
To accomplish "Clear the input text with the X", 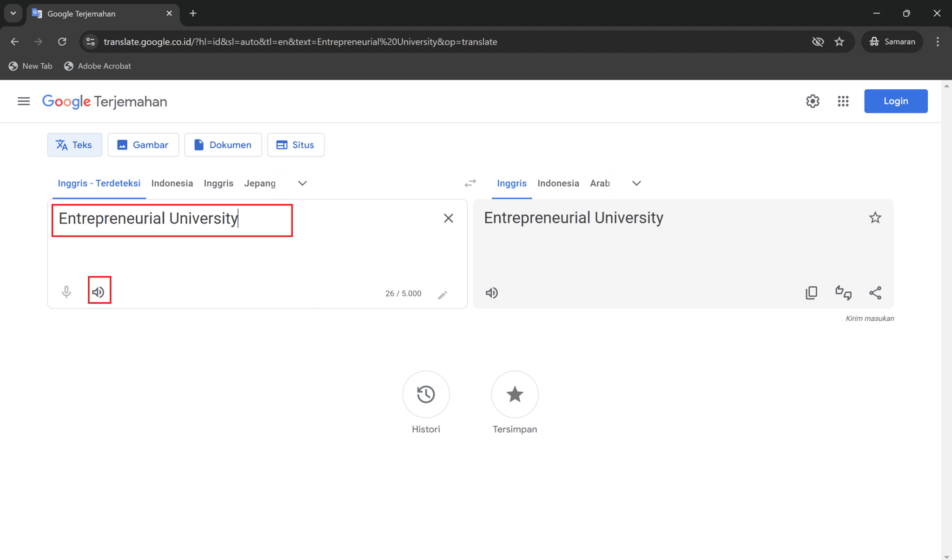I will click(x=449, y=218).
